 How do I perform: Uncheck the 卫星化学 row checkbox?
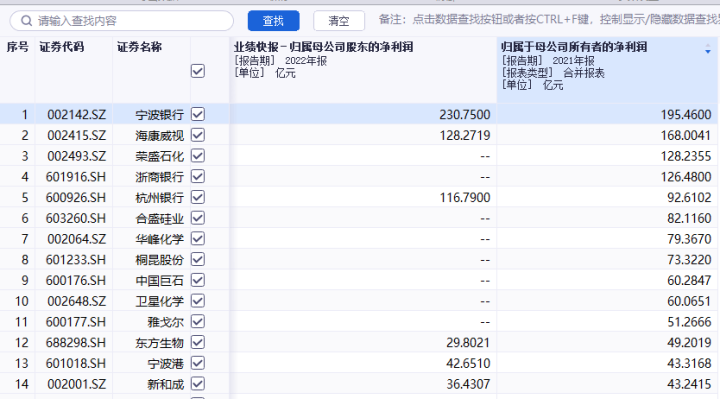tap(198, 301)
